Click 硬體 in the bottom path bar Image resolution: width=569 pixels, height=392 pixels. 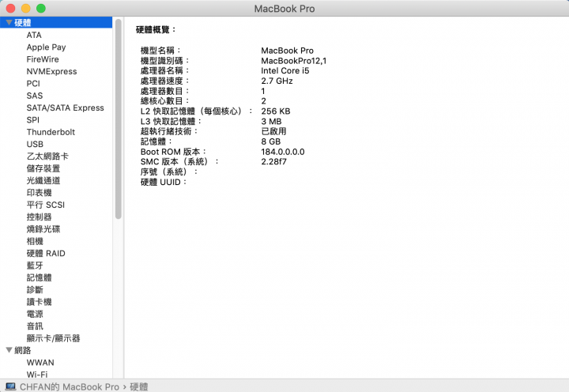pos(138,387)
